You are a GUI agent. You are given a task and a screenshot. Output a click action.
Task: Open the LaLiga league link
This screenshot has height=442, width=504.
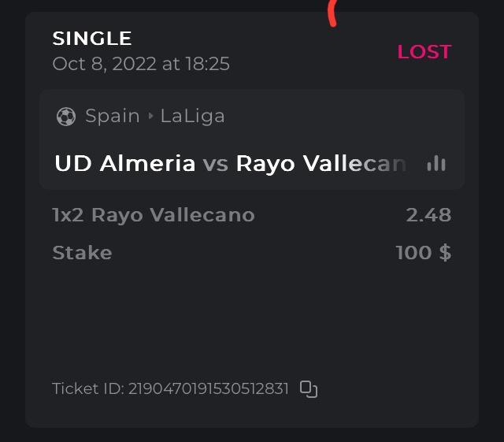[192, 116]
